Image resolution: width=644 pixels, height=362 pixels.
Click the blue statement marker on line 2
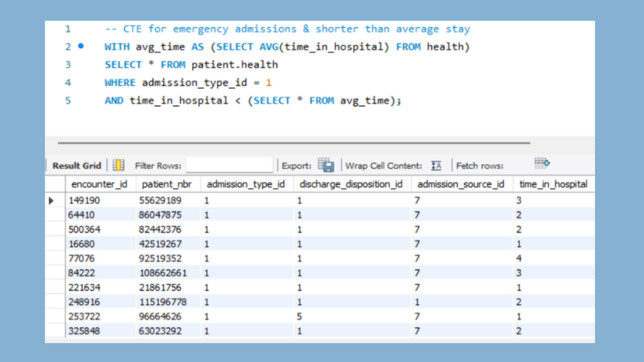pos(81,46)
